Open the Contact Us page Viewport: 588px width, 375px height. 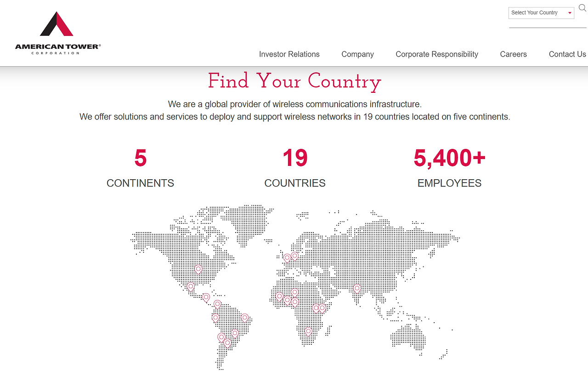tap(567, 54)
